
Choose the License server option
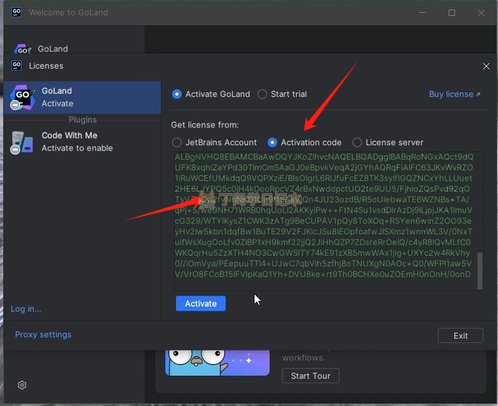pos(357,143)
